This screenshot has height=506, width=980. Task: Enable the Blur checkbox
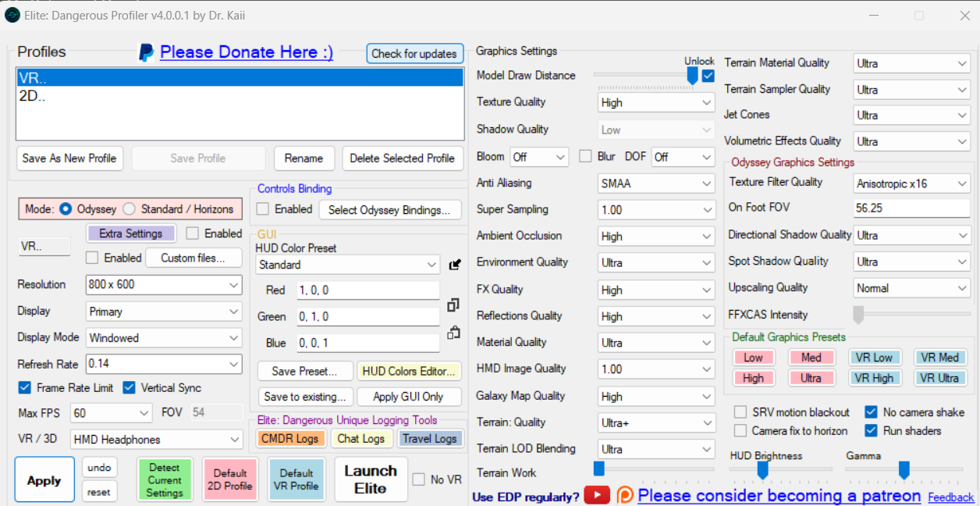(585, 156)
